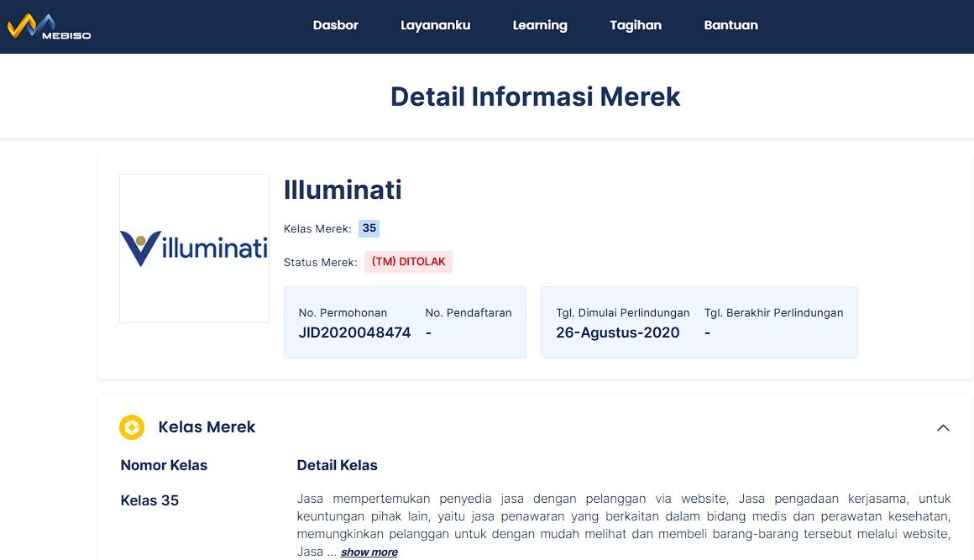The width and height of the screenshot is (974, 560).
Task: Click the No. Pendaftaran label
Action: tap(469, 313)
